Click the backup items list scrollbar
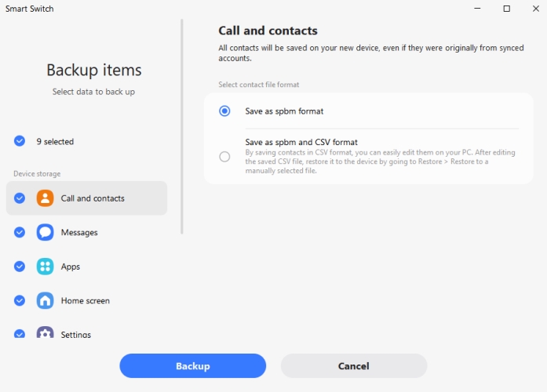Image resolution: width=547 pixels, height=392 pixels. 182,125
